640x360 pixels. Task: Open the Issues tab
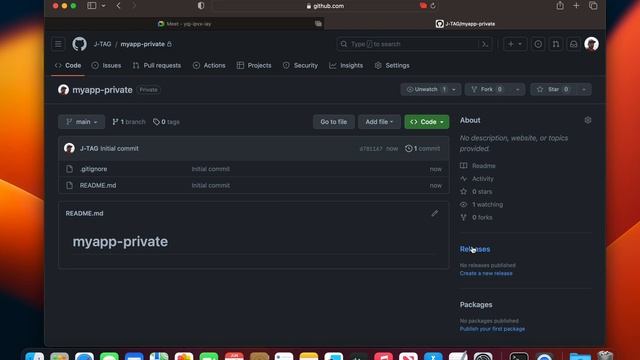point(106,65)
